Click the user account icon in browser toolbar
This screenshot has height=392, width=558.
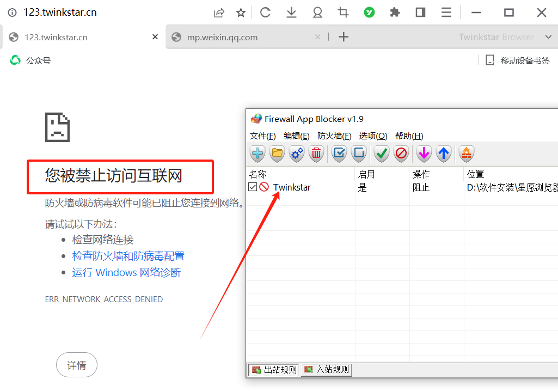(317, 13)
